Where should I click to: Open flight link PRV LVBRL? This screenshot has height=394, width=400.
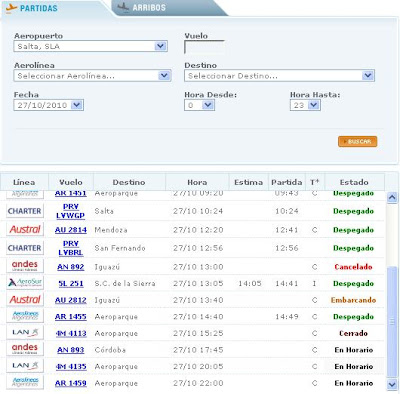[71, 248]
